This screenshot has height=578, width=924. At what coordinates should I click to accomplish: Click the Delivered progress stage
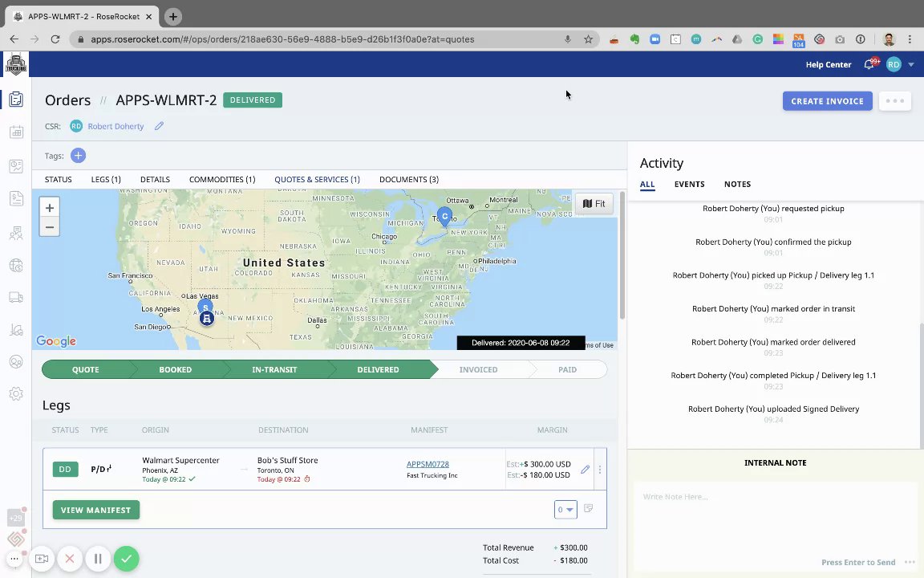(378, 370)
